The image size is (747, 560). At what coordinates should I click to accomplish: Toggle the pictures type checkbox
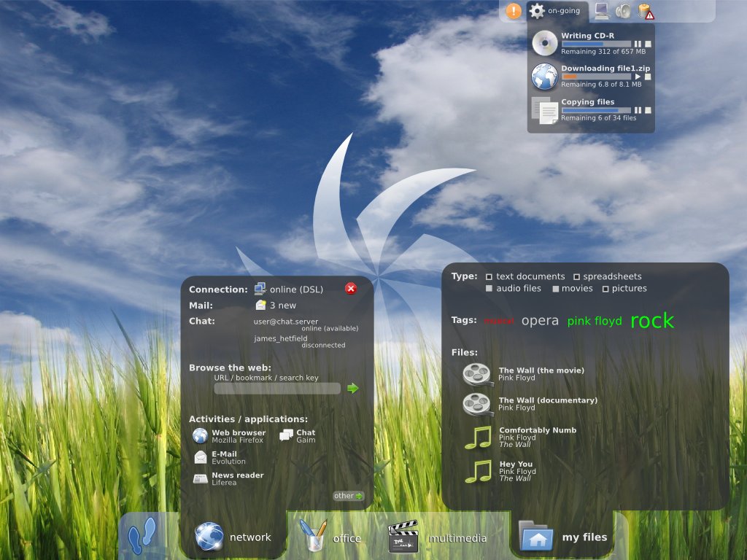click(x=605, y=289)
